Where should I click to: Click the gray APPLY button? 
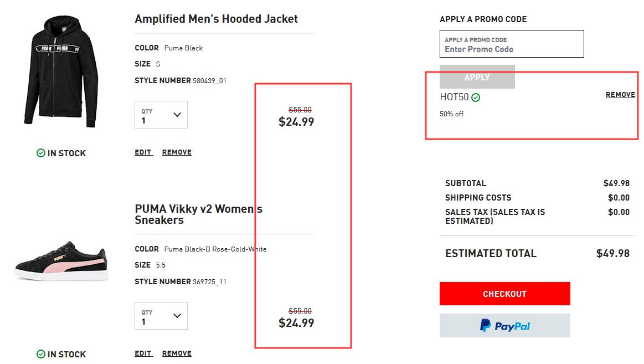click(x=477, y=77)
